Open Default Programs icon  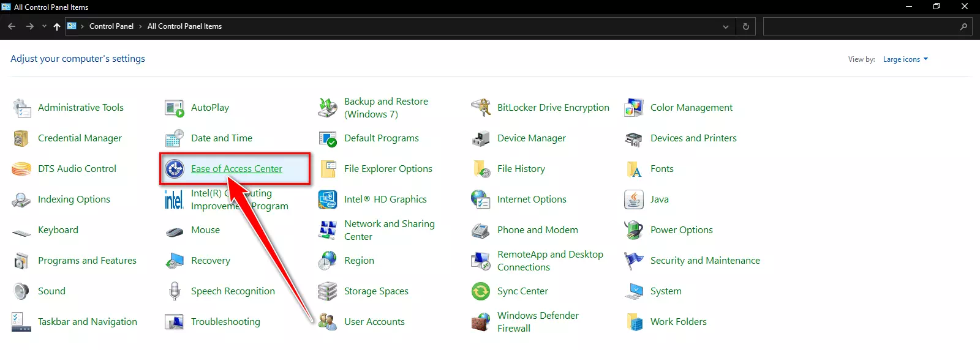(x=328, y=138)
